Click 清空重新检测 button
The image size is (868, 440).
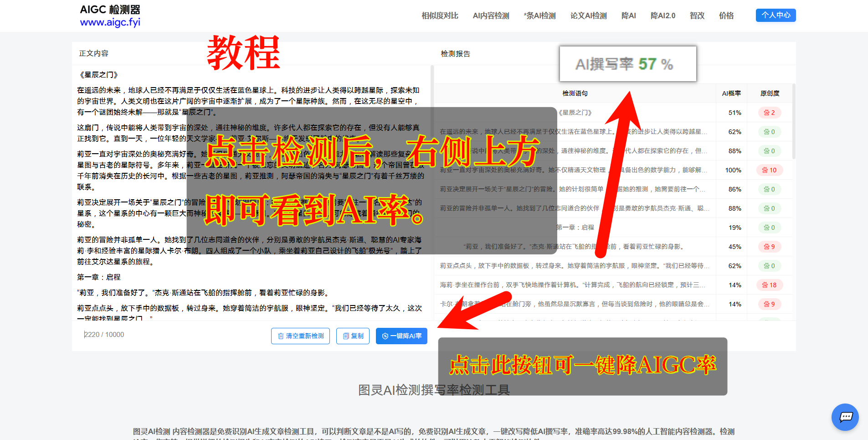point(300,336)
